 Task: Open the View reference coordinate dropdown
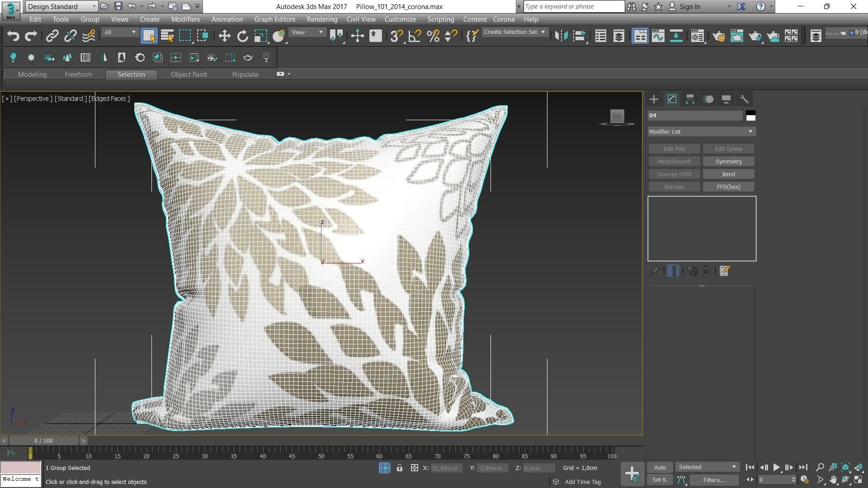[307, 32]
